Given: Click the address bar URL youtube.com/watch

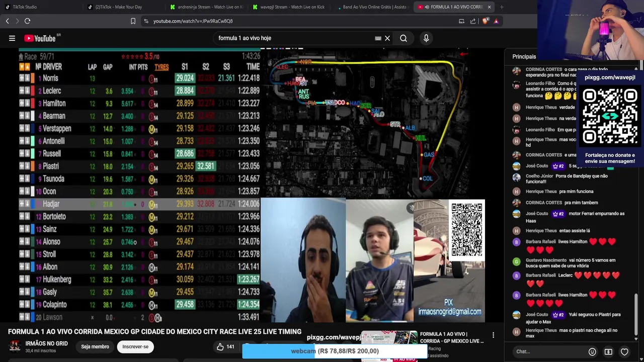Looking at the screenshot, I should pos(193,21).
